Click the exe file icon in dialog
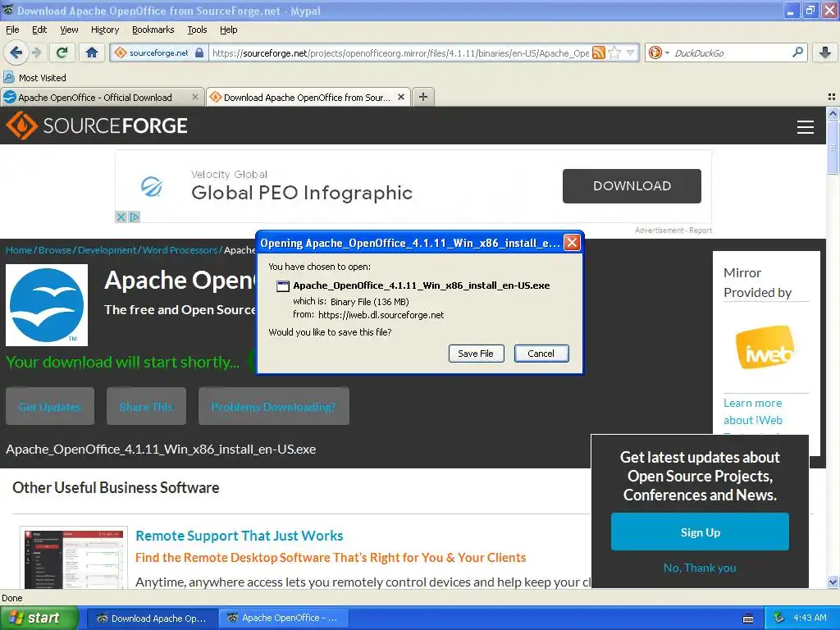840x630 pixels. click(x=282, y=286)
